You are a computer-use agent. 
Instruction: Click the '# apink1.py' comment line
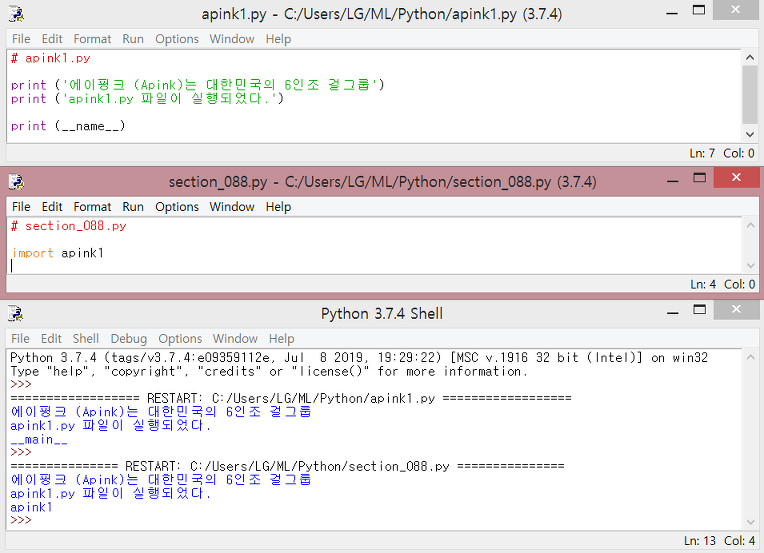51,58
